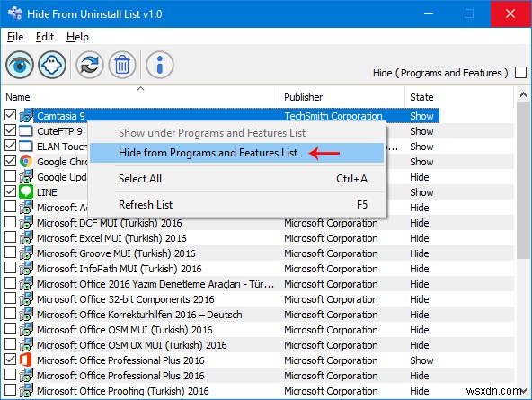Close the Hide From Uninstall List window

[510, 13]
